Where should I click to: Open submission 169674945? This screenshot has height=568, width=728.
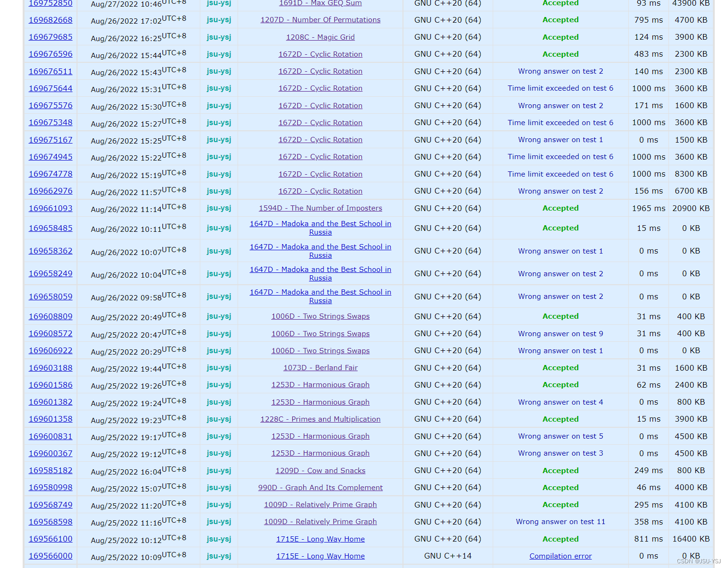coord(51,157)
